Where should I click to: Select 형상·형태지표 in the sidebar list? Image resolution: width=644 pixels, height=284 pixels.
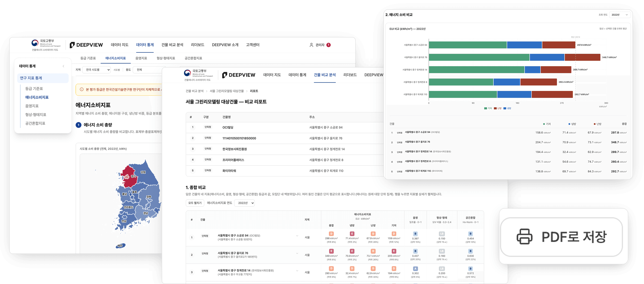coord(36,115)
